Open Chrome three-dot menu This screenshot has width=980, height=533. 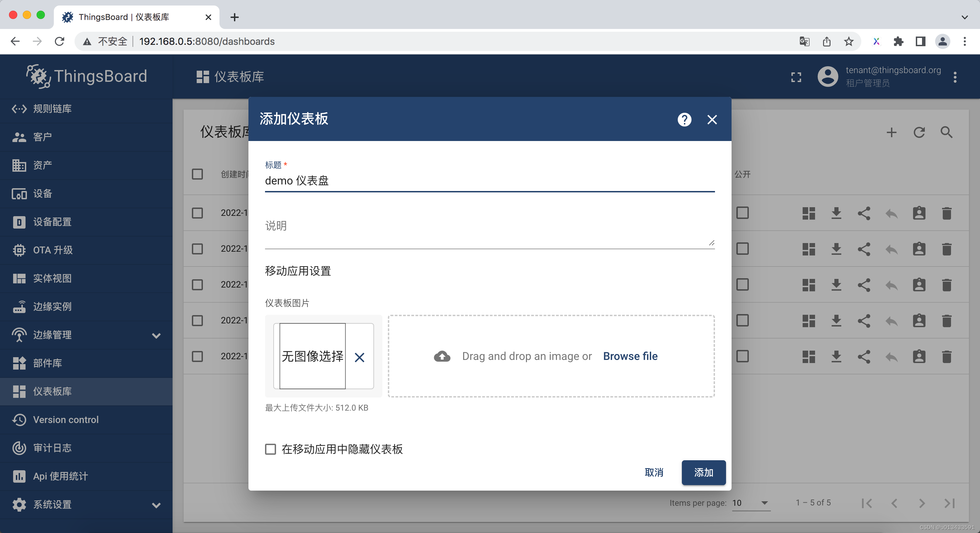(x=964, y=41)
